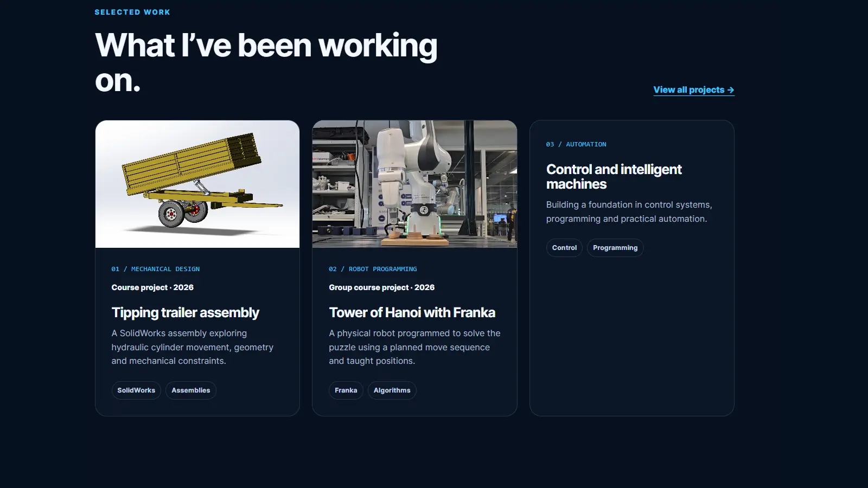Click the control systems foundation description
The height and width of the screenshot is (488, 868).
pos(629,211)
